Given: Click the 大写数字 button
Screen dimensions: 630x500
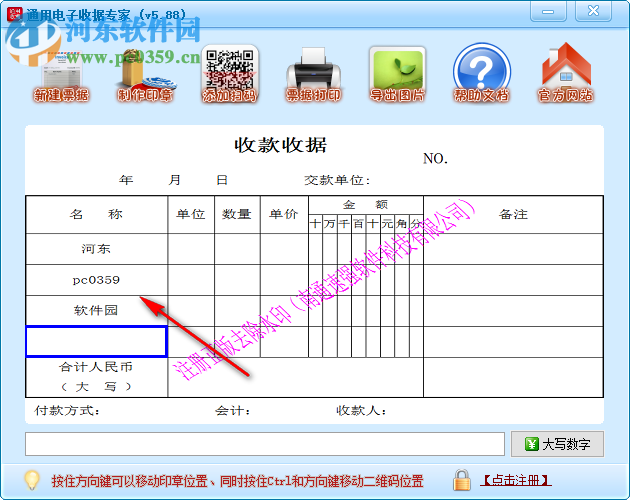Looking at the screenshot, I should pos(557,444).
